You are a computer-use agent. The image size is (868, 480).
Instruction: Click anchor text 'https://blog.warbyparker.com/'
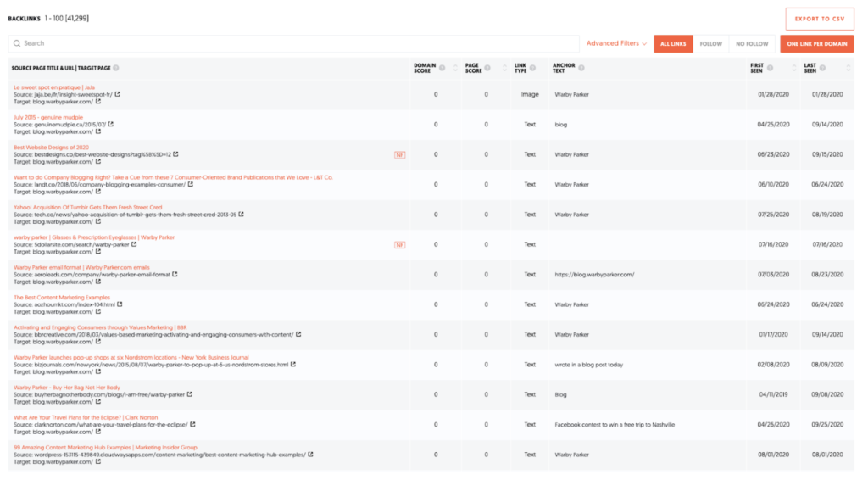(594, 274)
